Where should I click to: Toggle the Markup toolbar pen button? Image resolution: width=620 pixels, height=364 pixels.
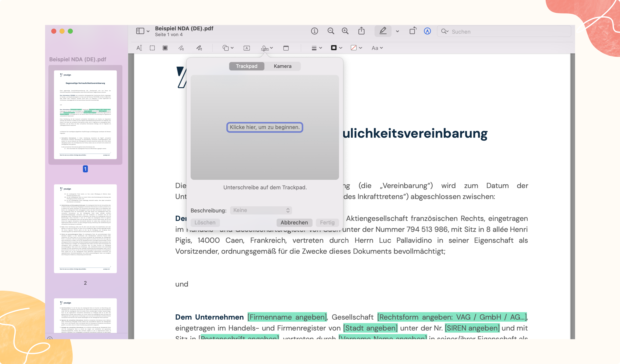(x=383, y=31)
